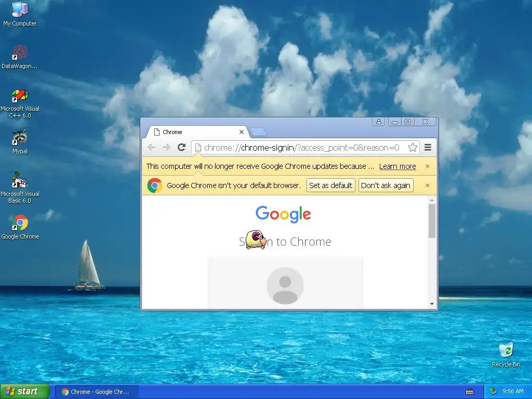Open the Recycle Bin
Image resolution: width=532 pixels, height=399 pixels.
pos(506,354)
